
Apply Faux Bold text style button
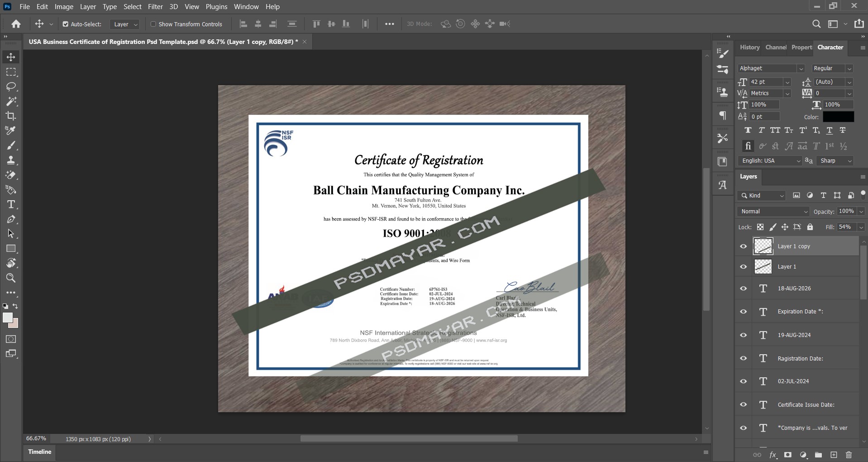coord(748,130)
